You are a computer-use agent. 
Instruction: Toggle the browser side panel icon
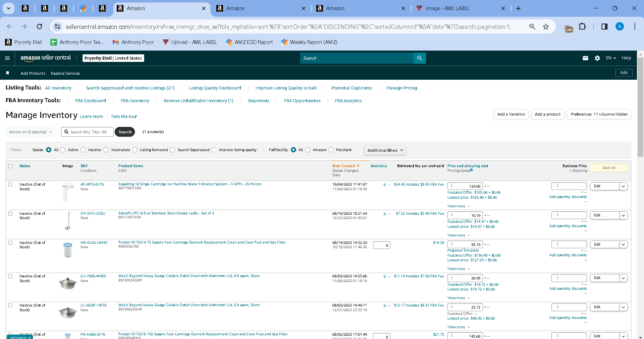point(604,26)
